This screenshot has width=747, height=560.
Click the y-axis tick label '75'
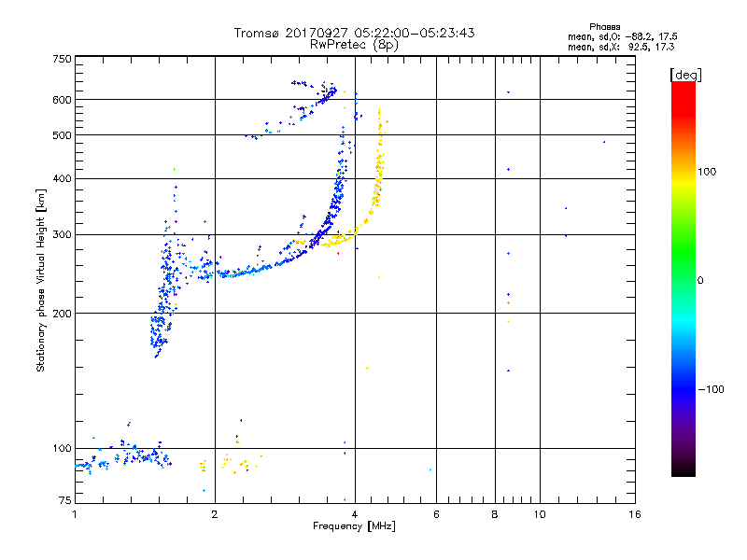point(65,500)
